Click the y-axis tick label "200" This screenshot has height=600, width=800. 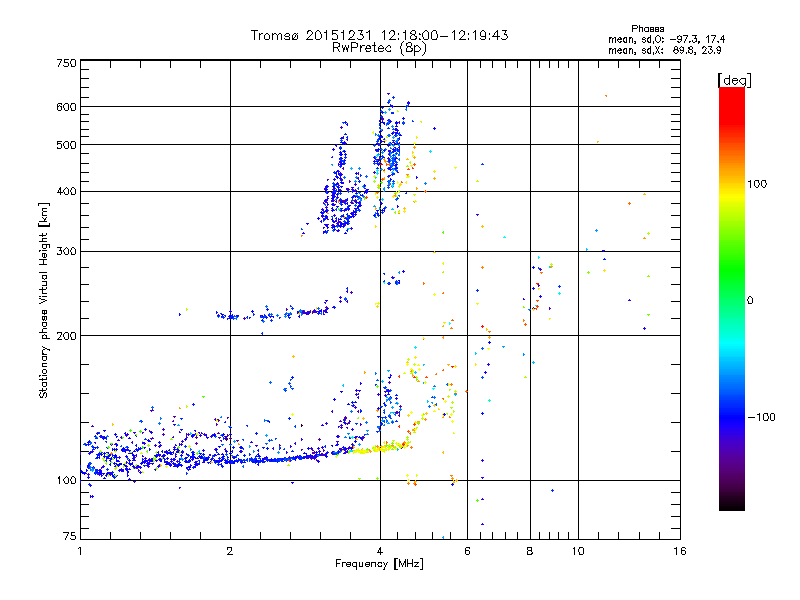pyautogui.click(x=67, y=336)
